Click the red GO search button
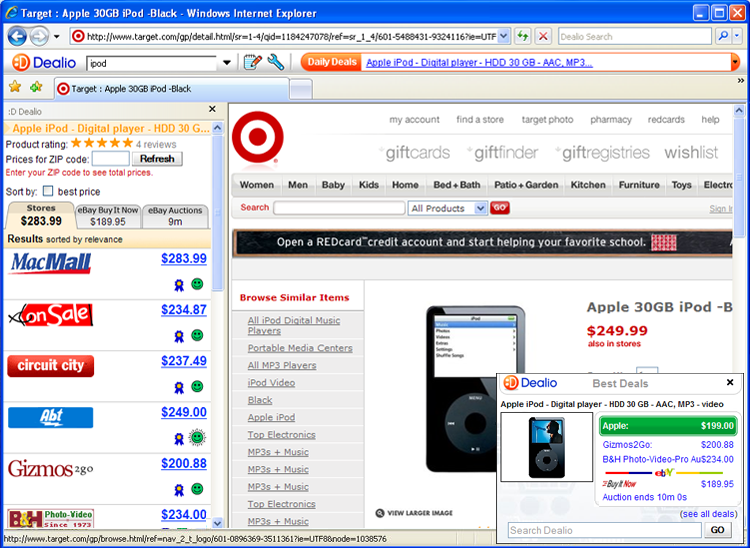The width and height of the screenshot is (750, 548). 500,208
